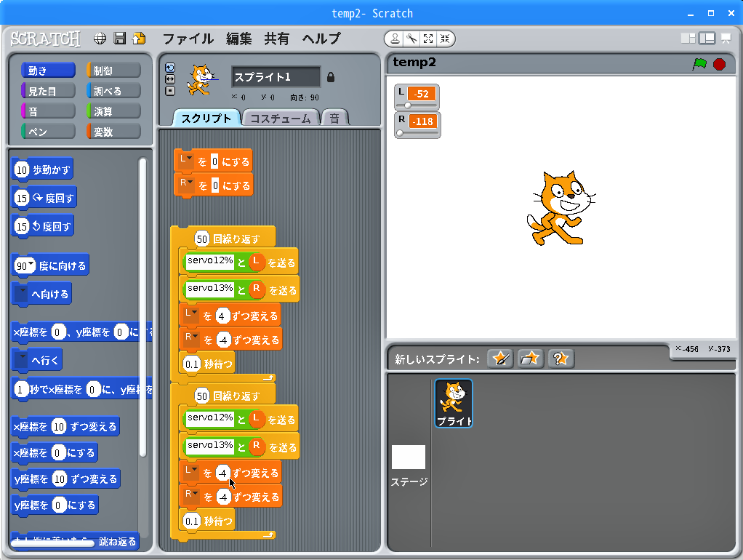Open the ヘルプ menu
This screenshot has width=743, height=560.
point(321,39)
